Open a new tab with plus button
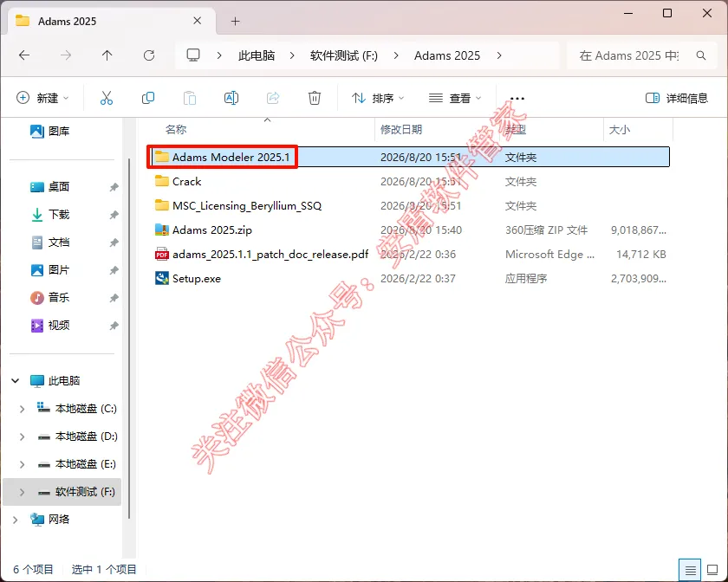 tap(236, 21)
